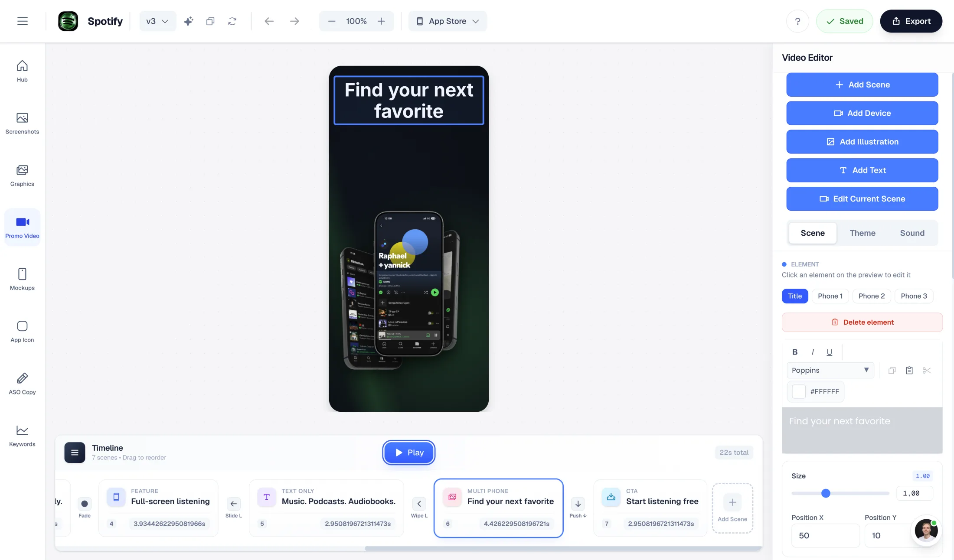Select the Title element chip
954x560 pixels.
pos(795,296)
